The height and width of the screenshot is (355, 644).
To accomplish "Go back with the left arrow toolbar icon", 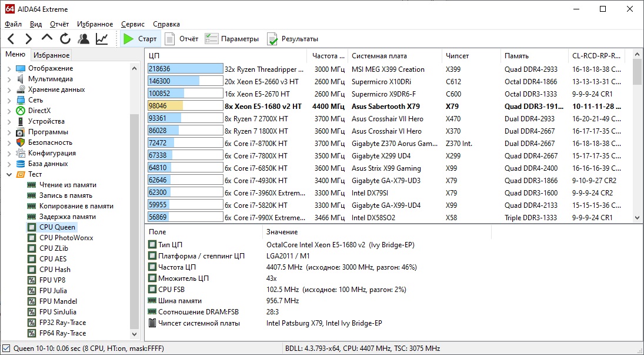I will pyautogui.click(x=12, y=39).
